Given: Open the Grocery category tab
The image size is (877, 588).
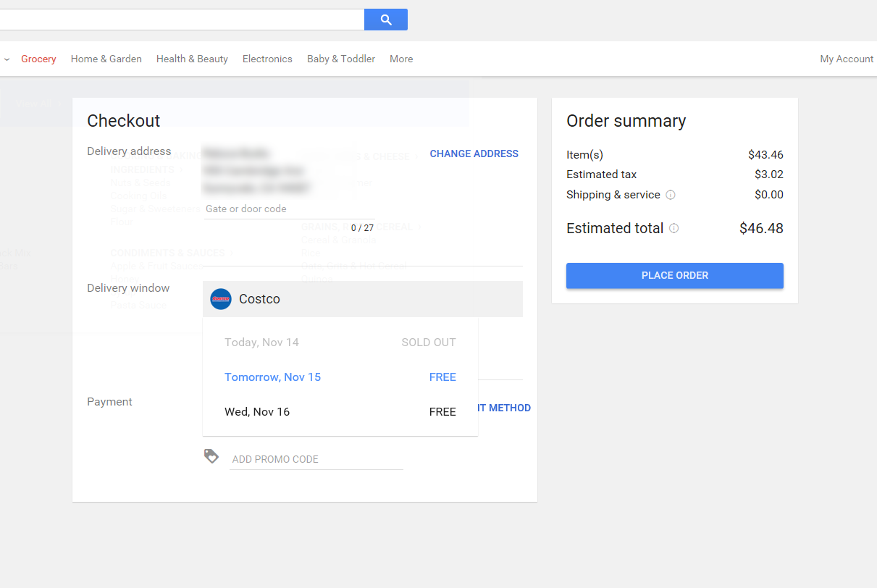Looking at the screenshot, I should tap(38, 59).
